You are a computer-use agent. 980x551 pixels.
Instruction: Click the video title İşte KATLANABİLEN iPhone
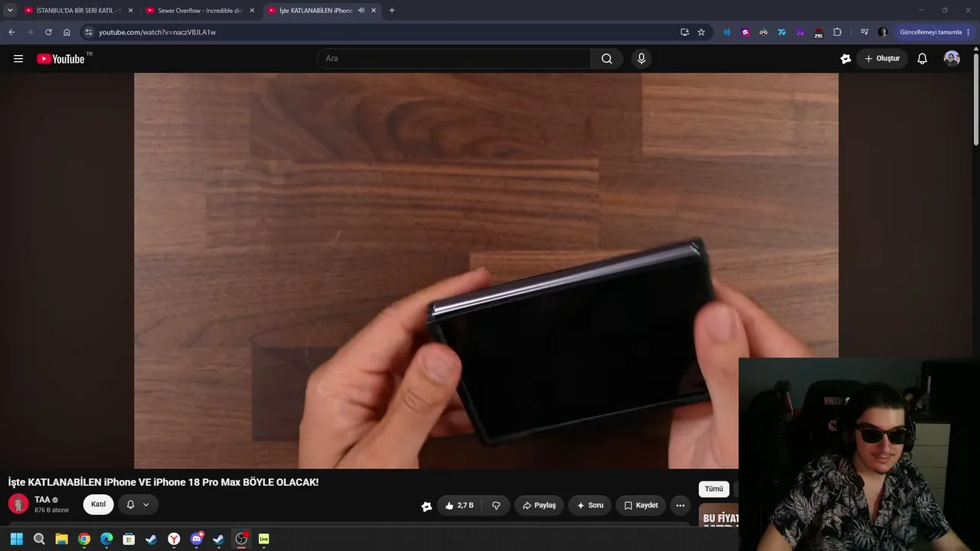click(163, 482)
